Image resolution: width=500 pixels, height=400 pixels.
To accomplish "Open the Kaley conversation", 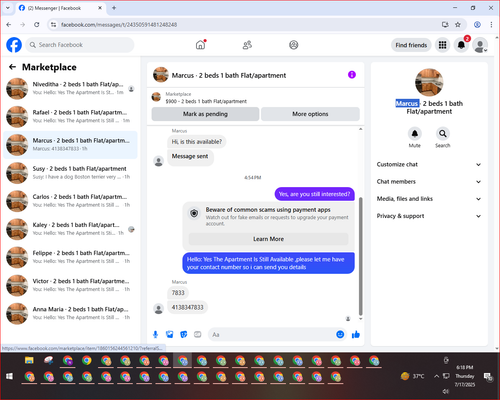I will coord(70,229).
